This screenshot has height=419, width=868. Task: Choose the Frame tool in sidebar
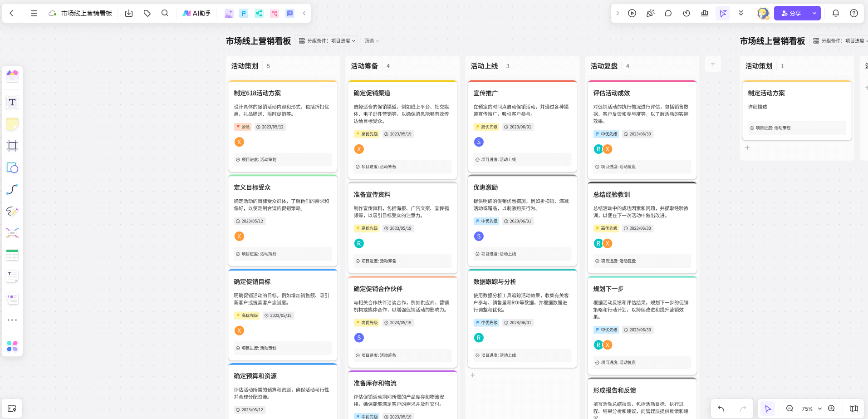[x=12, y=146]
